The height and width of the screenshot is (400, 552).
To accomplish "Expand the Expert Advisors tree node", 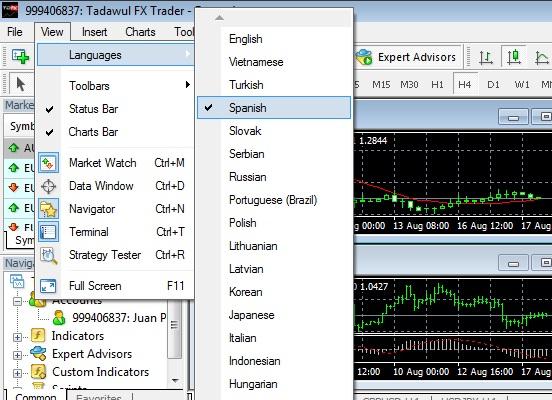I will pyautogui.click(x=17, y=355).
